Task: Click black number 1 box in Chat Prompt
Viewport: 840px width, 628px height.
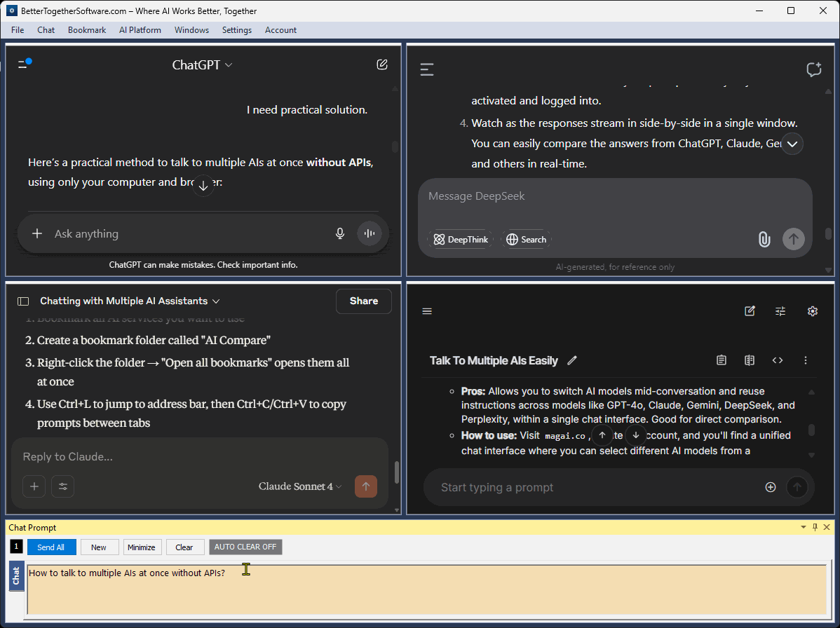Action: coord(17,547)
